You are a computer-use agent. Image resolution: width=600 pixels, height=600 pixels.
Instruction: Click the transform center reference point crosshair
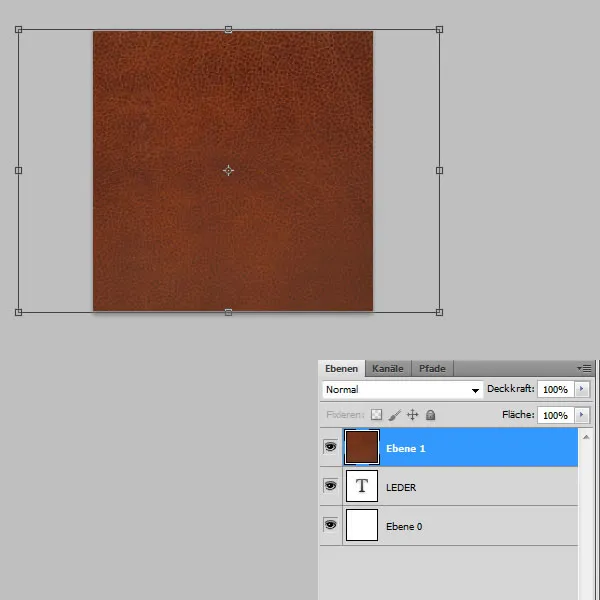click(x=228, y=171)
